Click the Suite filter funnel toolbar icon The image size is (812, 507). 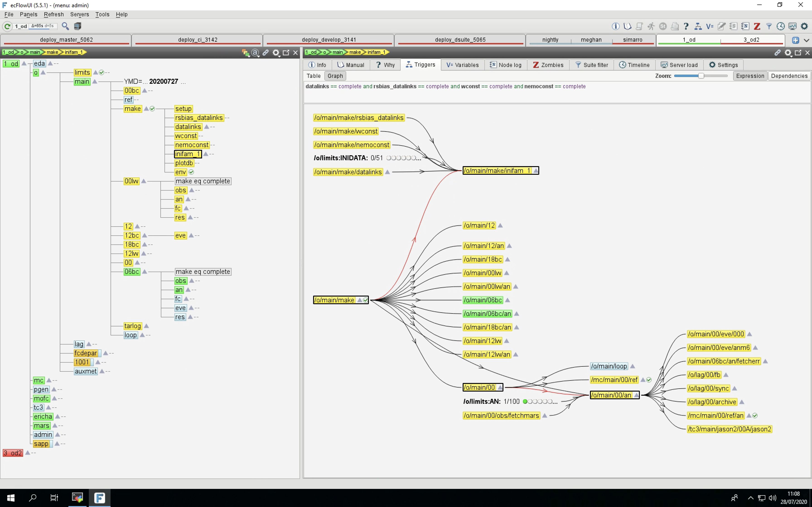pyautogui.click(x=769, y=26)
